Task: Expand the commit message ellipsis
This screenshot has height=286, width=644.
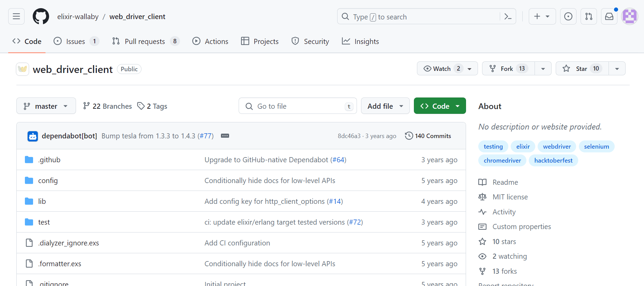Action: coord(225,136)
